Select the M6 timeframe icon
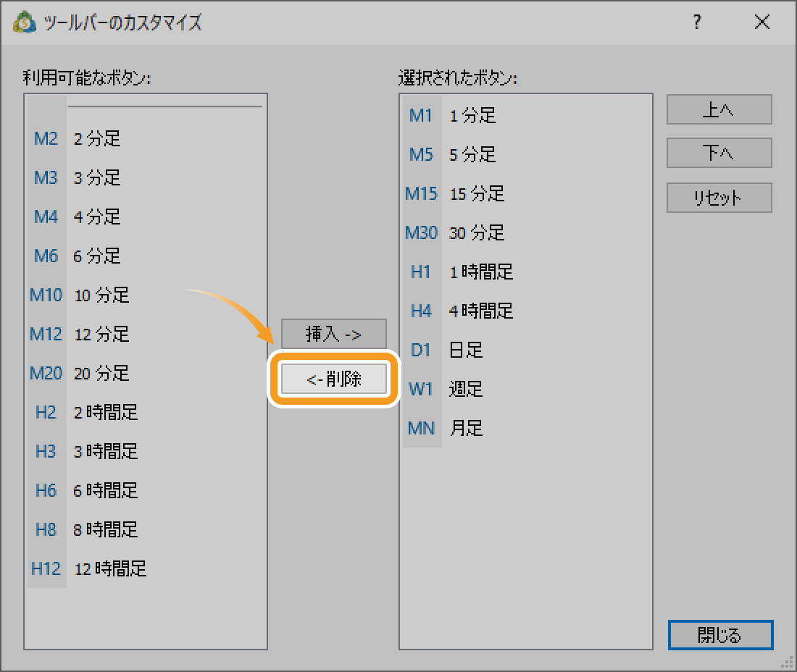The width and height of the screenshot is (797, 672). coord(46,256)
